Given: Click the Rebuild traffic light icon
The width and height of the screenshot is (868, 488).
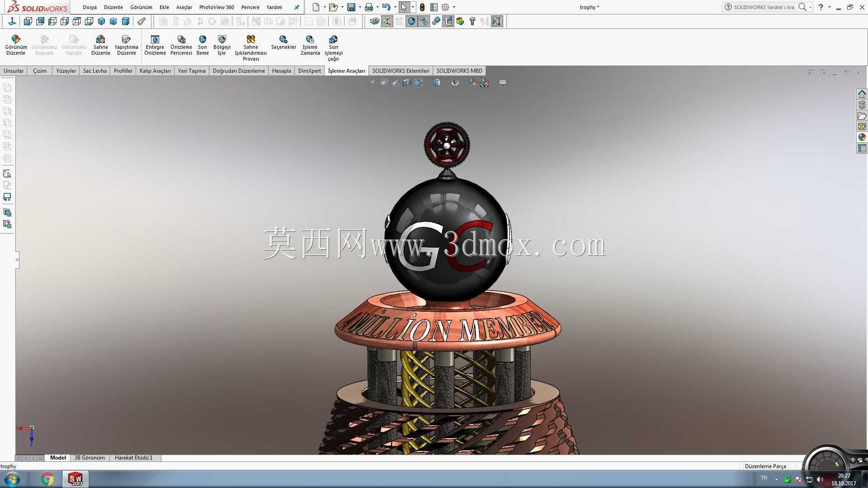Looking at the screenshot, I should tap(422, 7).
